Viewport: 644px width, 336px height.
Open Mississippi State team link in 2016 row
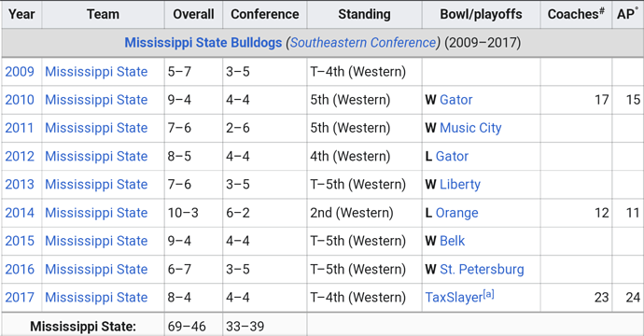click(x=96, y=270)
